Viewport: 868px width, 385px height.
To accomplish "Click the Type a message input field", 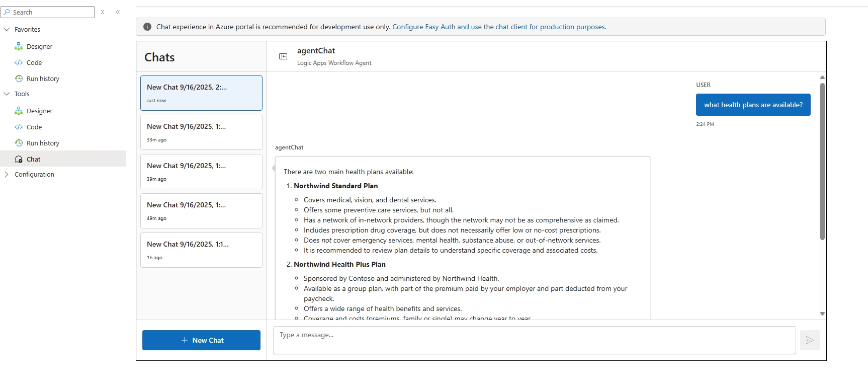I will (x=534, y=340).
